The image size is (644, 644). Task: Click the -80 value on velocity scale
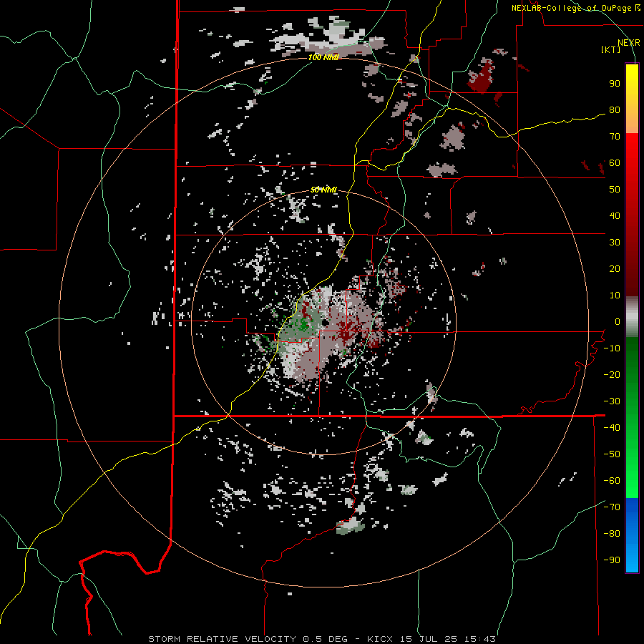pyautogui.click(x=612, y=534)
